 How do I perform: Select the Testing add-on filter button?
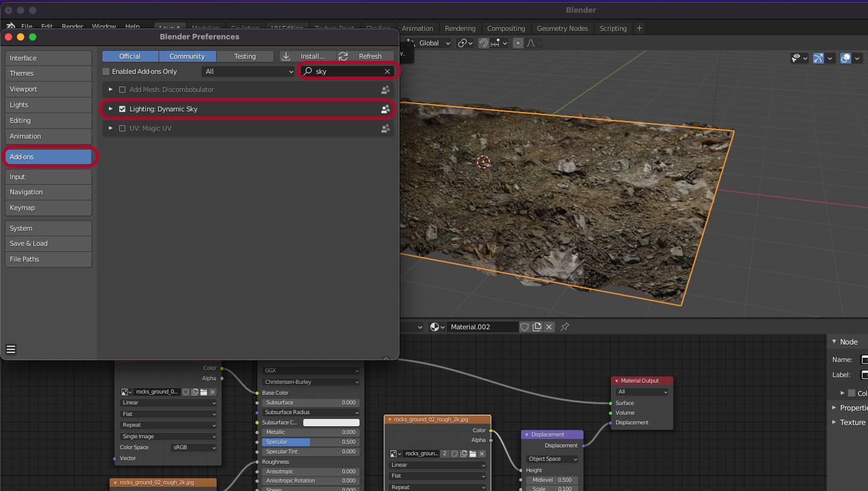point(245,56)
